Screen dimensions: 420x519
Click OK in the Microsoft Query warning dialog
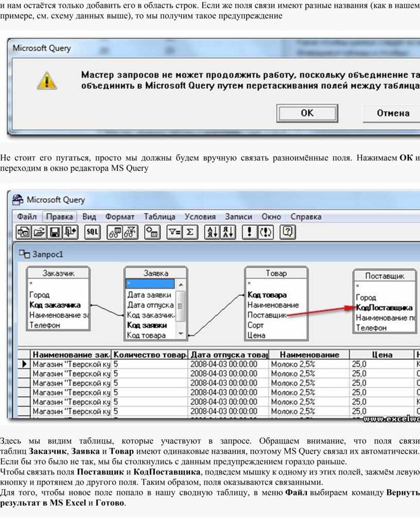[x=307, y=113]
